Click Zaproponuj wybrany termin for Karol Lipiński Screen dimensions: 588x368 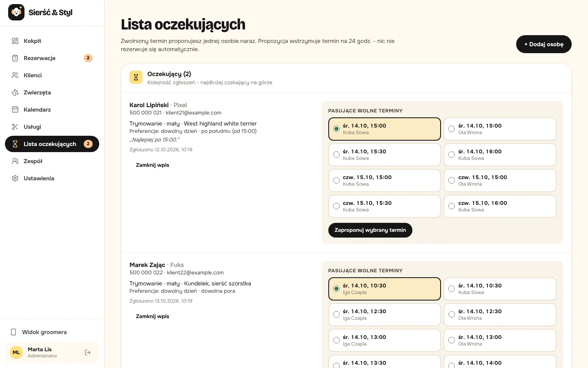[370, 230]
